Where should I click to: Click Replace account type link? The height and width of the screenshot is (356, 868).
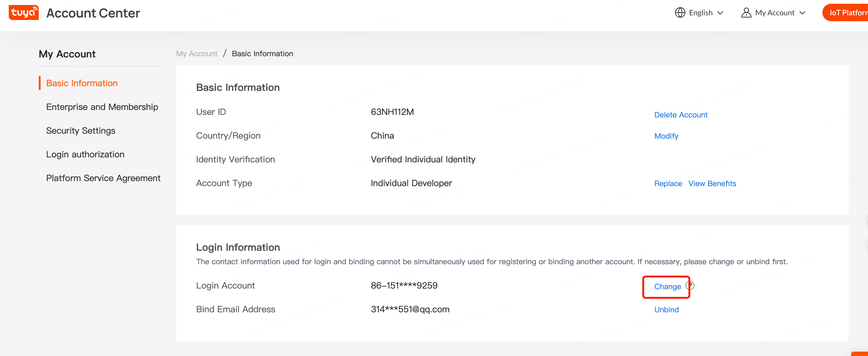[x=668, y=184]
